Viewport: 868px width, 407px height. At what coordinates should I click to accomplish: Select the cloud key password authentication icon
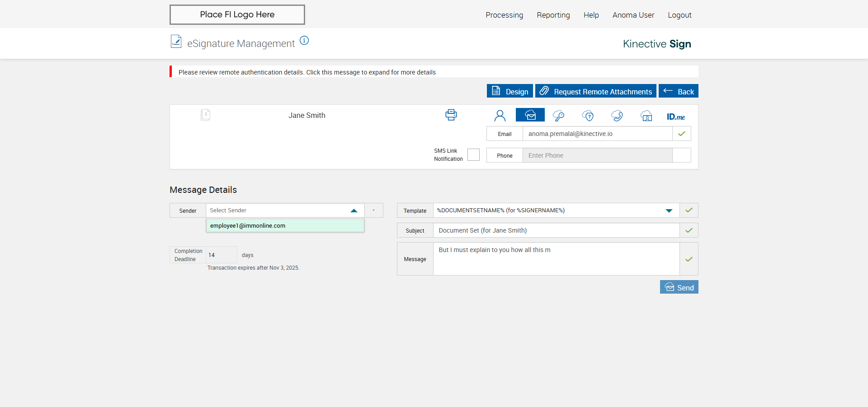click(558, 116)
